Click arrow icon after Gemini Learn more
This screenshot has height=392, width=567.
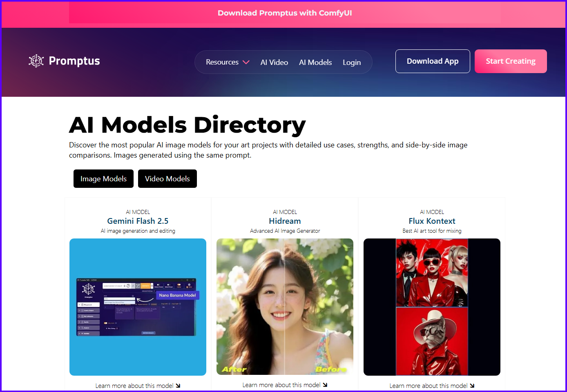(x=178, y=386)
